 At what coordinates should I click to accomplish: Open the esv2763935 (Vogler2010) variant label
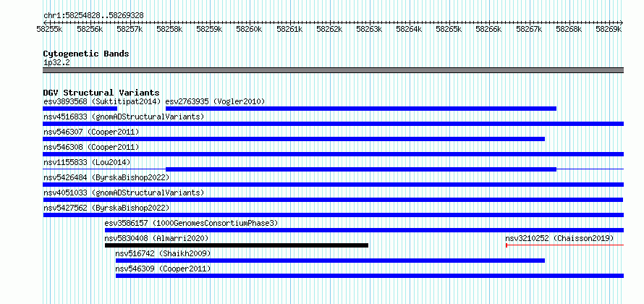pyautogui.click(x=215, y=101)
